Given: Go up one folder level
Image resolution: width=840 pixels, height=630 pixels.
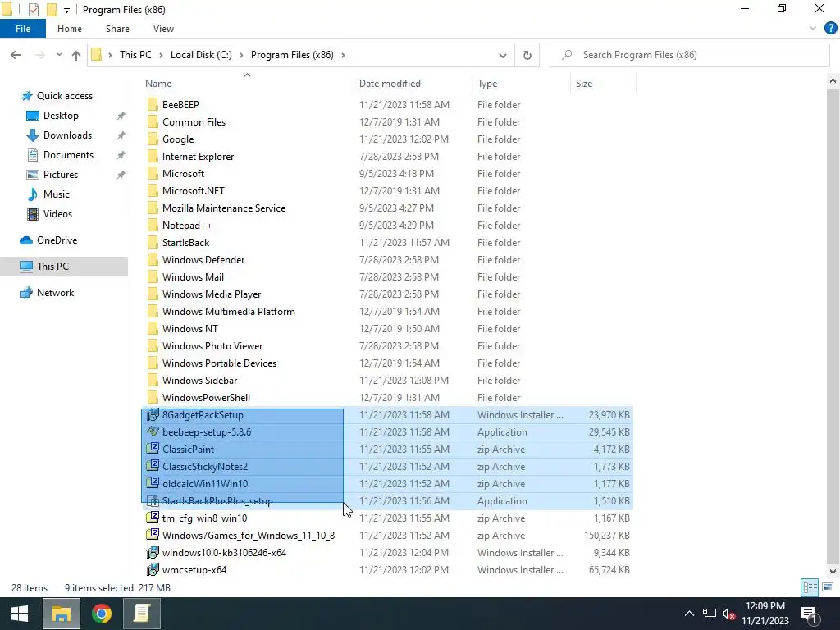Looking at the screenshot, I should coord(76,55).
